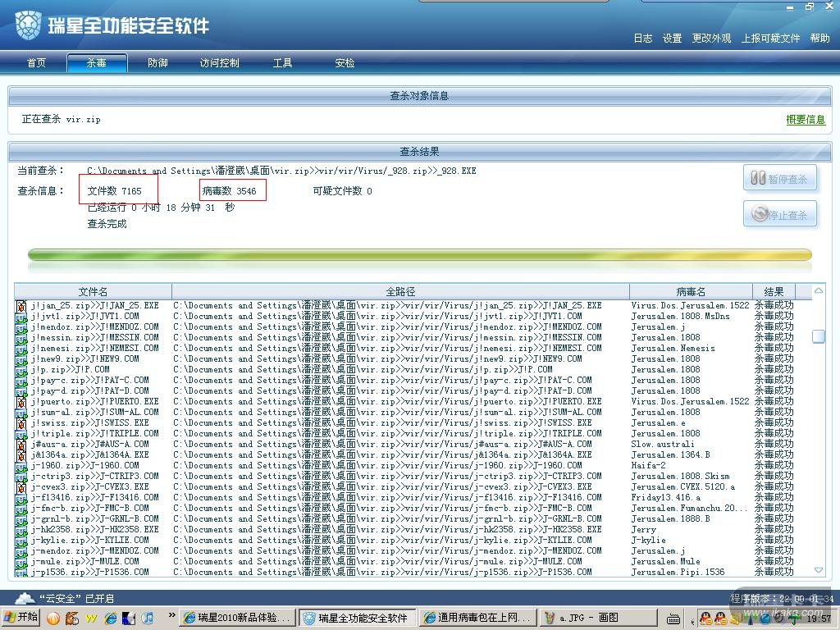Click the bug icon for j#aus-a.zip row
This screenshot has width=840, height=630.
pos(21,445)
